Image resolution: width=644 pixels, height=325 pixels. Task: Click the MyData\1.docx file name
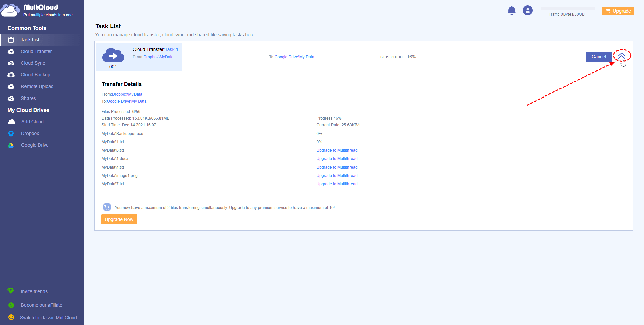tap(115, 159)
